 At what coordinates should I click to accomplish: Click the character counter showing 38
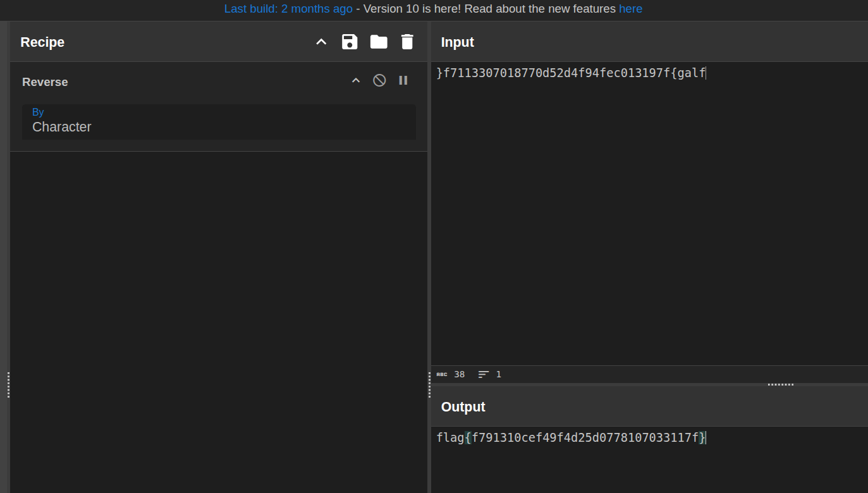point(458,374)
